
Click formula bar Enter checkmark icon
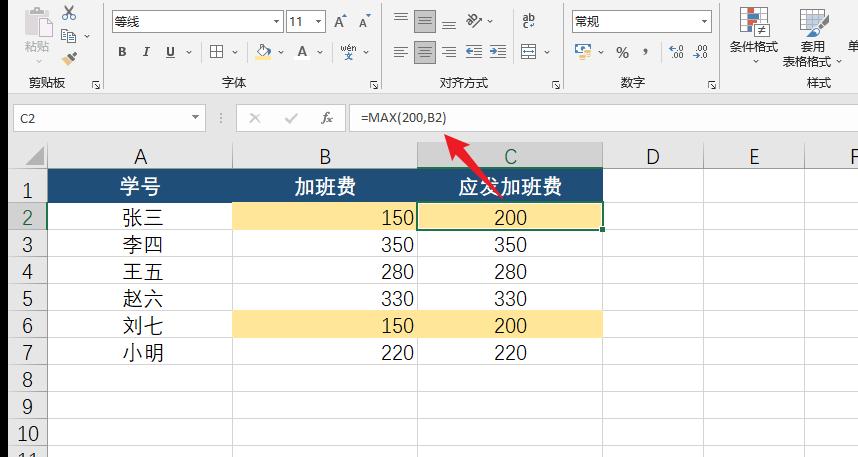click(x=291, y=118)
